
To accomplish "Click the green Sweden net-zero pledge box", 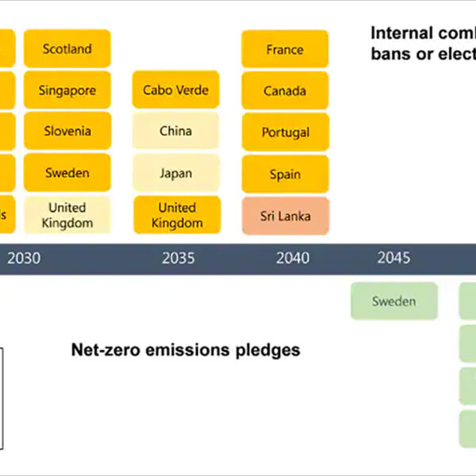I will pos(393,301).
